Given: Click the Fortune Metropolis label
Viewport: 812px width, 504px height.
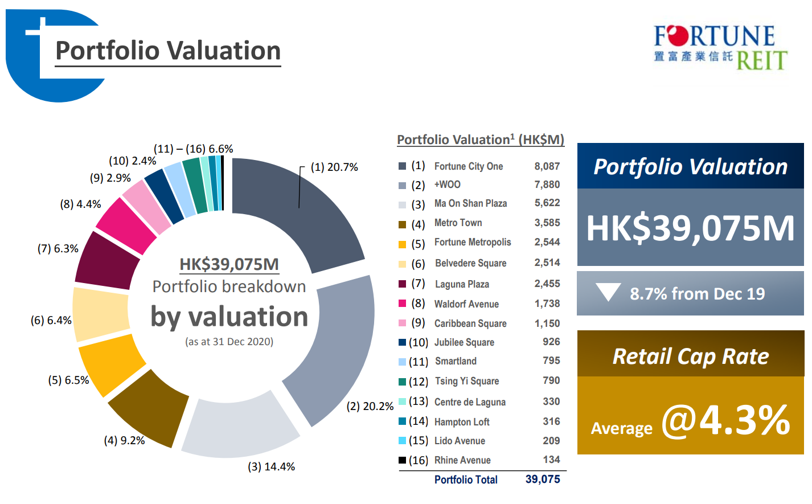Looking at the screenshot, I should (x=473, y=242).
